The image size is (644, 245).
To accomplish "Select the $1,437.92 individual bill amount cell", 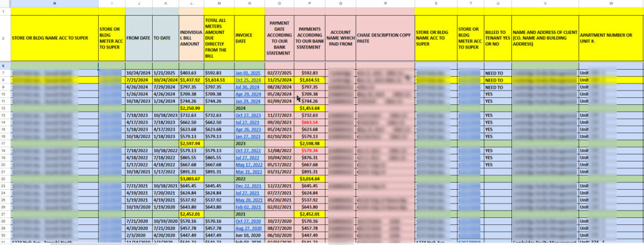I will click(x=191, y=80).
